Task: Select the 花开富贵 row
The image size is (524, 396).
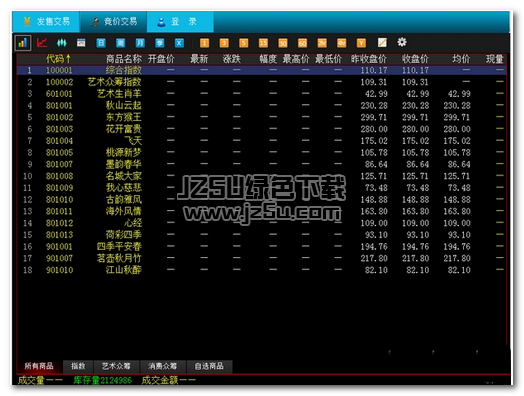Action: pyautogui.click(x=262, y=129)
